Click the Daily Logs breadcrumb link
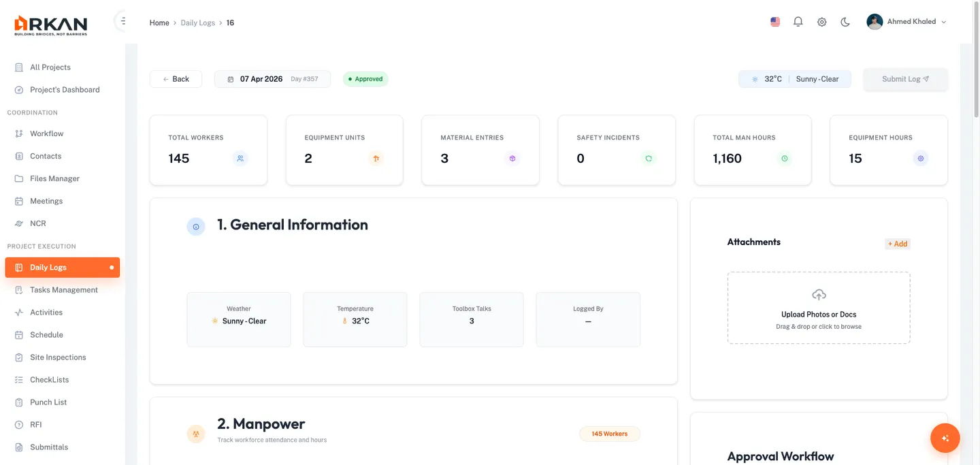The height and width of the screenshot is (465, 980). [197, 23]
